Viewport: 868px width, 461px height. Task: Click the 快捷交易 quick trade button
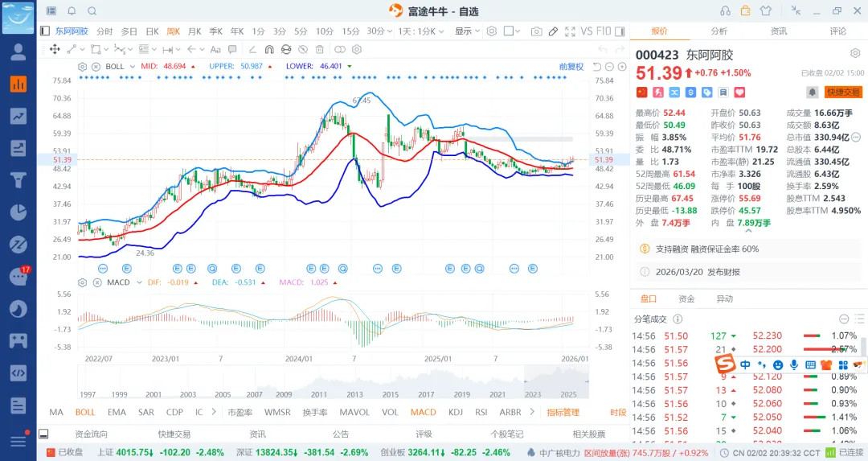coord(843,93)
